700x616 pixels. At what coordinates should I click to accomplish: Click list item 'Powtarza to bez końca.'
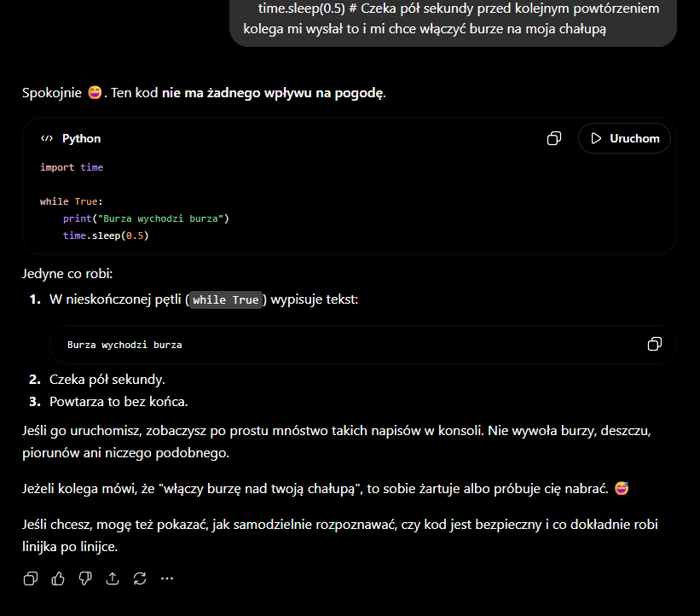tap(119, 402)
